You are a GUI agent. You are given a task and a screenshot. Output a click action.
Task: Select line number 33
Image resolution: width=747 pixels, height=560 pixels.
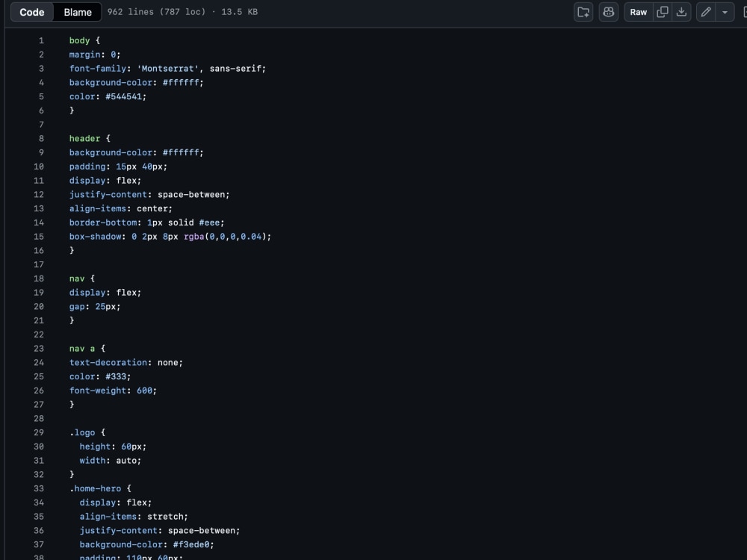[x=39, y=488]
